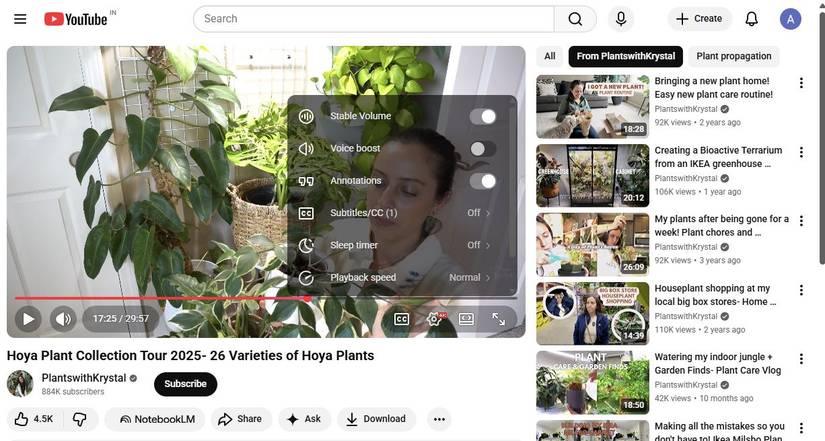The image size is (825, 441).
Task: Open the Watering my indoor jungle thumbnail
Action: (592, 383)
